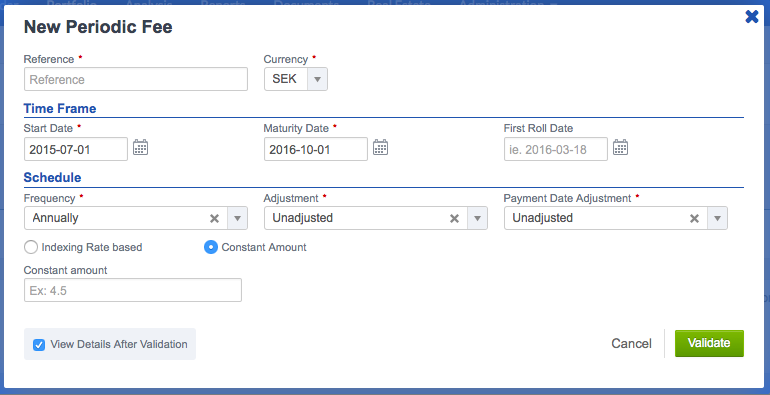
Task: Click the First Roll Date label
Action: tap(538, 128)
